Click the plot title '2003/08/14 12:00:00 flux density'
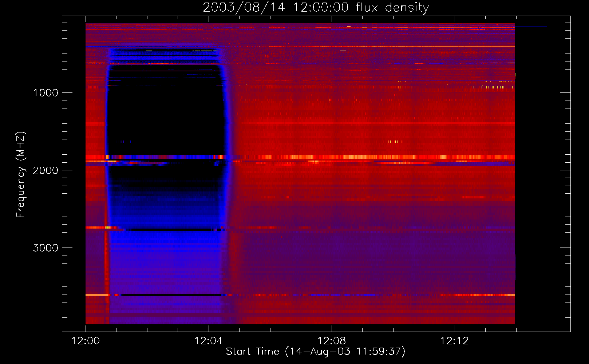The width and height of the screenshot is (589, 364). [x=316, y=7]
